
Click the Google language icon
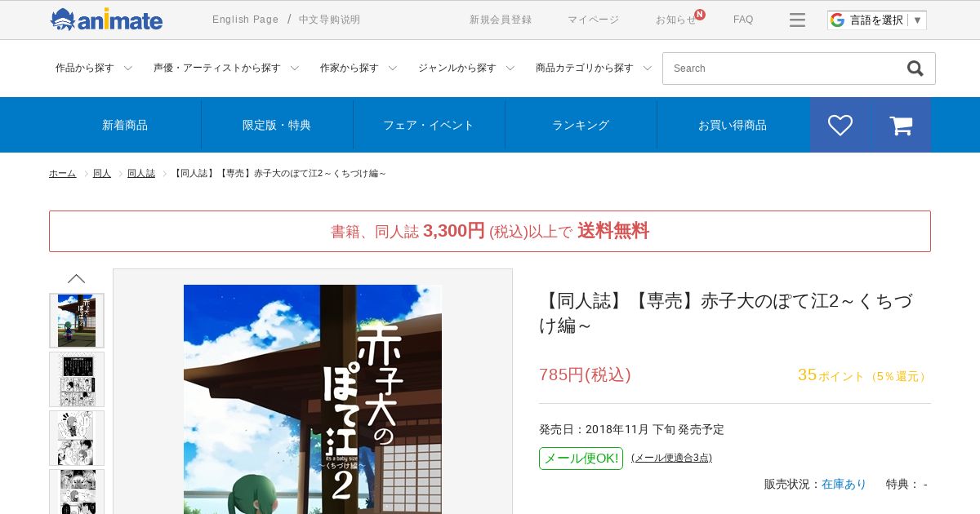838,20
